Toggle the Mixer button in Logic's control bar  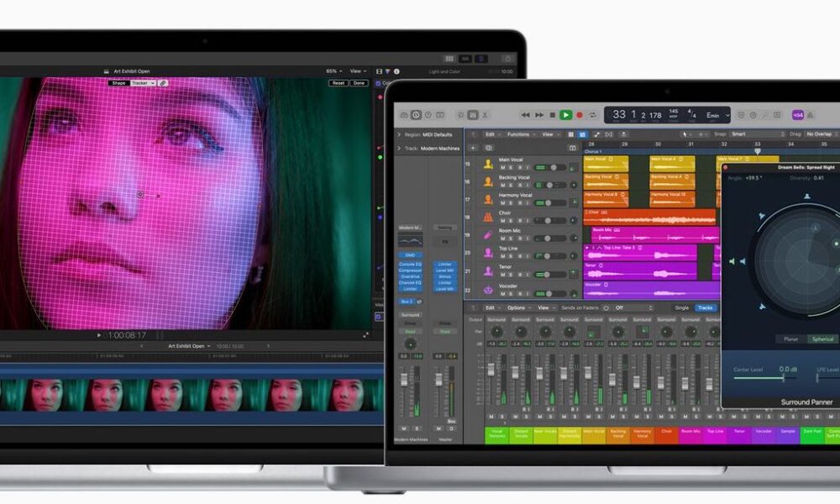(473, 115)
